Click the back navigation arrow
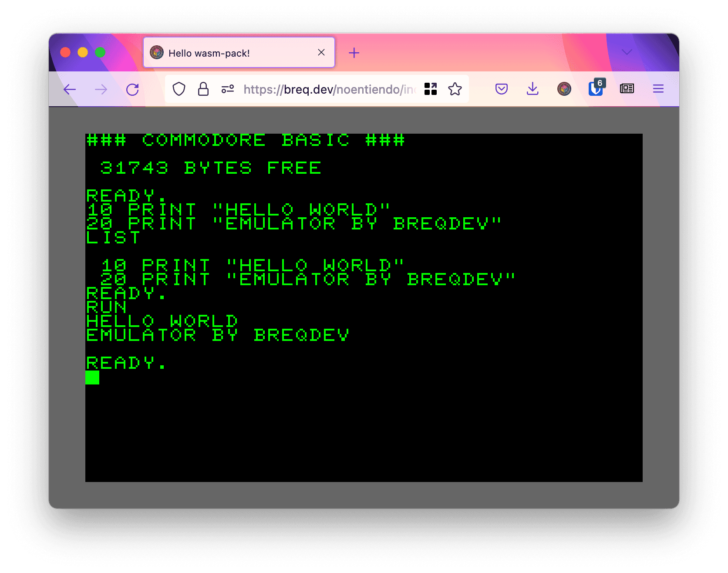Image resolution: width=728 pixels, height=573 pixels. pos(70,90)
